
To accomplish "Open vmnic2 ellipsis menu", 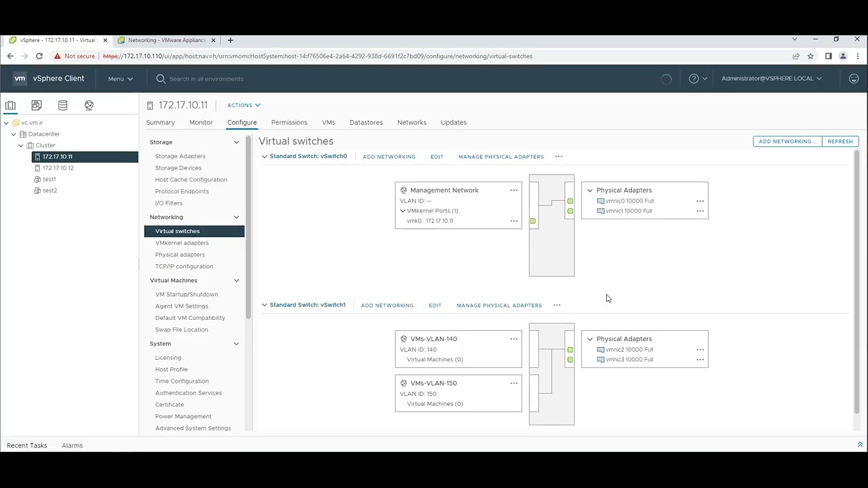I will coord(701,350).
